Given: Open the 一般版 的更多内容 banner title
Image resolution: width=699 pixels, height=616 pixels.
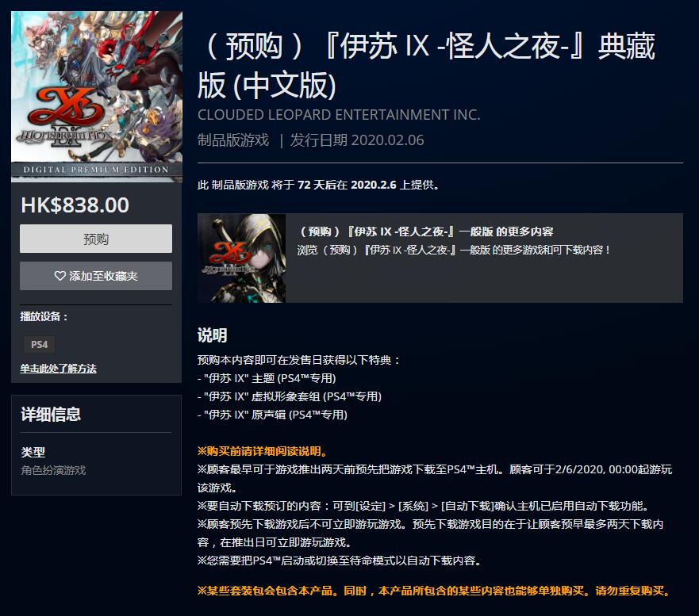Looking at the screenshot, I should click(x=426, y=231).
